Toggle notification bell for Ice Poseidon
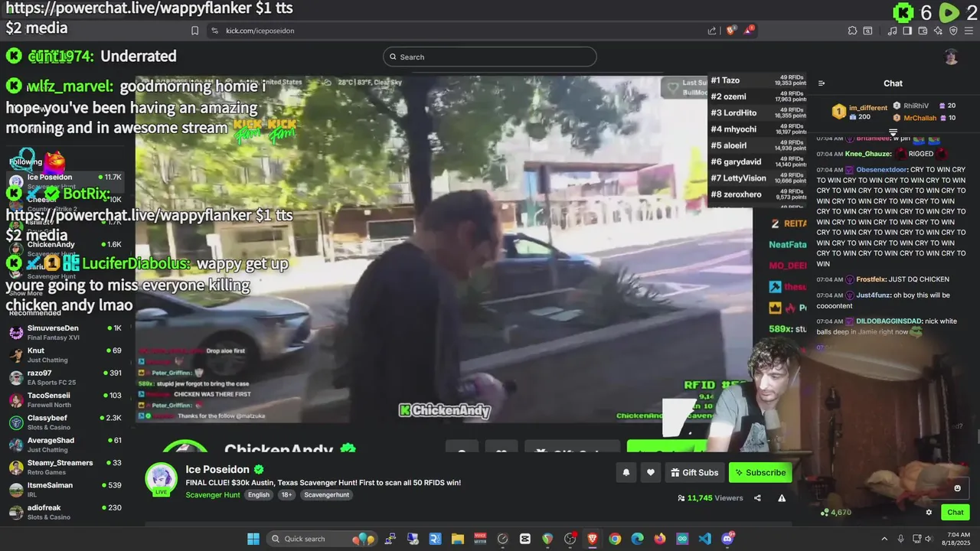 [626, 473]
